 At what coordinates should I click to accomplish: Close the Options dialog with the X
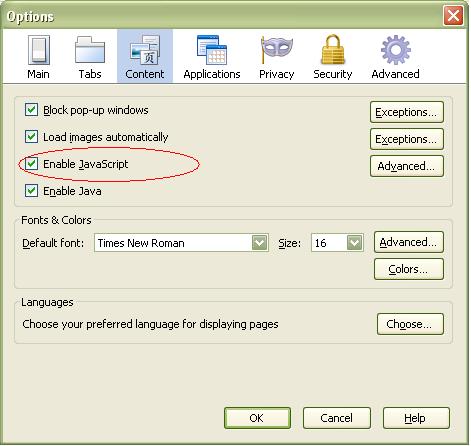click(453, 16)
